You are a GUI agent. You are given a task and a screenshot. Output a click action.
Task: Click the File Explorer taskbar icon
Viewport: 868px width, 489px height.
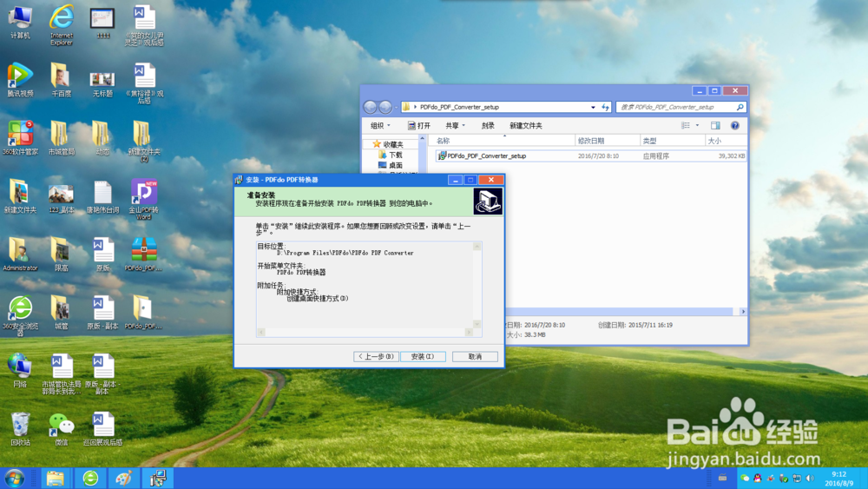55,479
